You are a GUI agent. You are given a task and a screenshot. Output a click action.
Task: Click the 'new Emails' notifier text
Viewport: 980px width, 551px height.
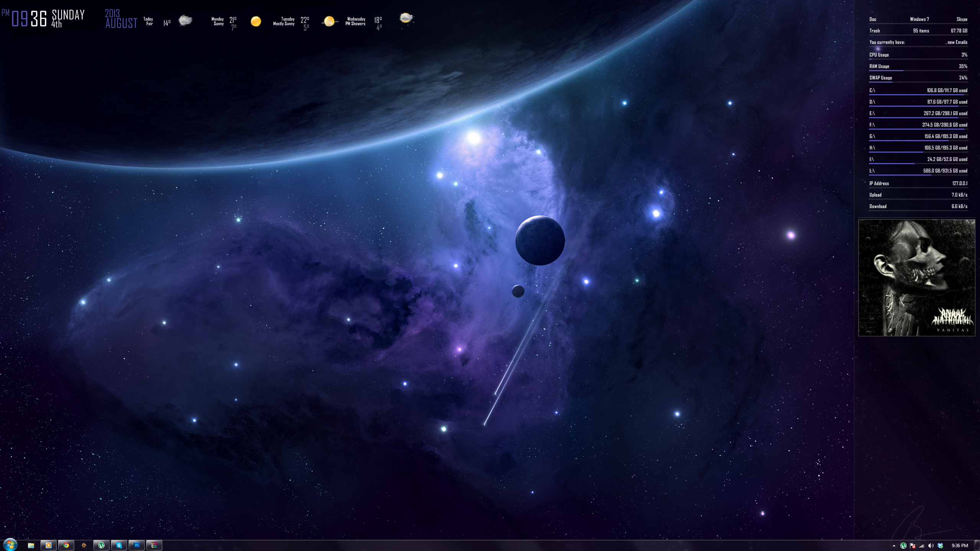[957, 42]
